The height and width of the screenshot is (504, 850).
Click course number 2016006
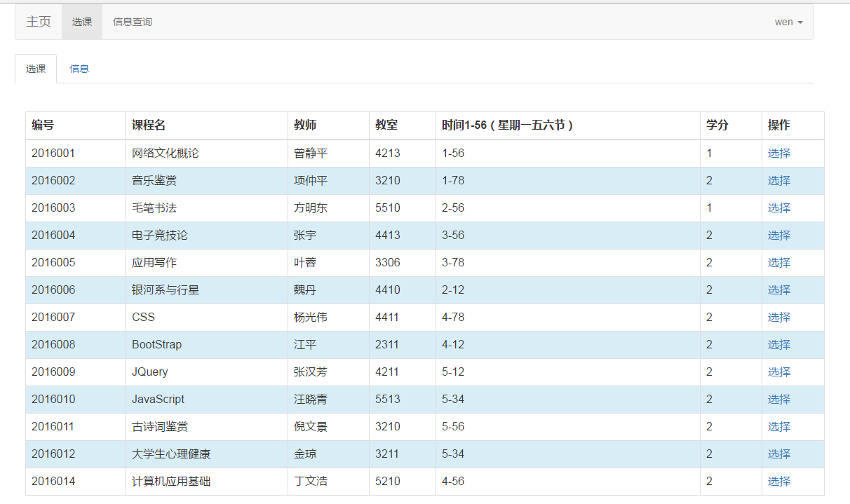pyautogui.click(x=53, y=290)
